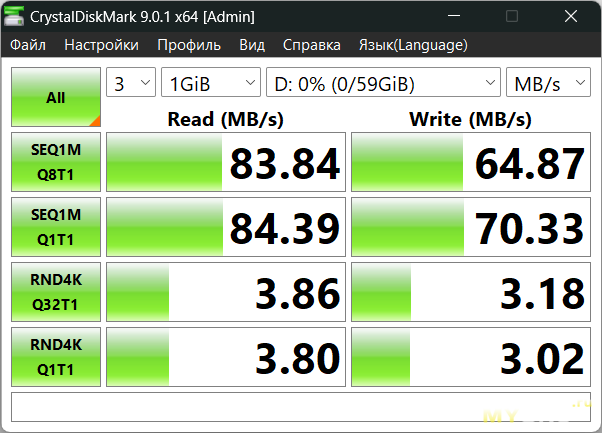Run all benchmarks with the All button

click(x=56, y=97)
